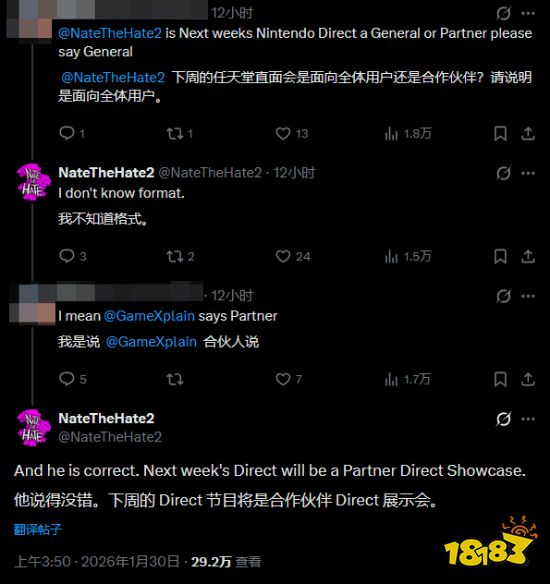Expand more options for GameXplain Partner reply
Image resolution: width=550 pixels, height=584 pixels.
pos(528,296)
